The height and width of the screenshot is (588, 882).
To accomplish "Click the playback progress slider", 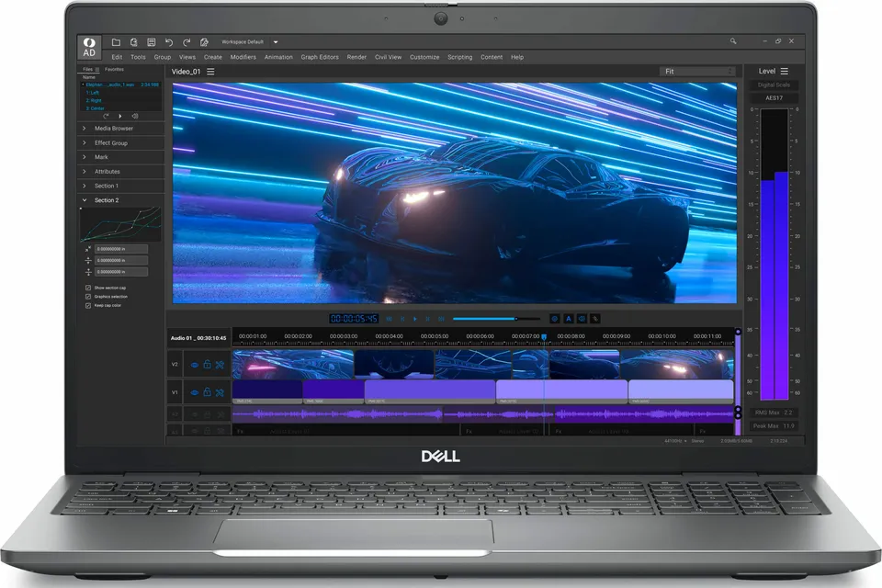I will (x=495, y=319).
